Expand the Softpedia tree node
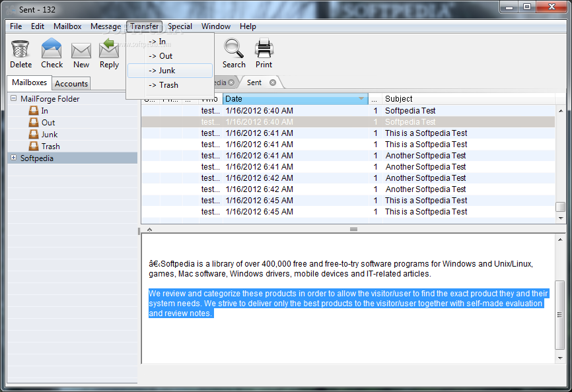This screenshot has height=392, width=572. (13, 158)
